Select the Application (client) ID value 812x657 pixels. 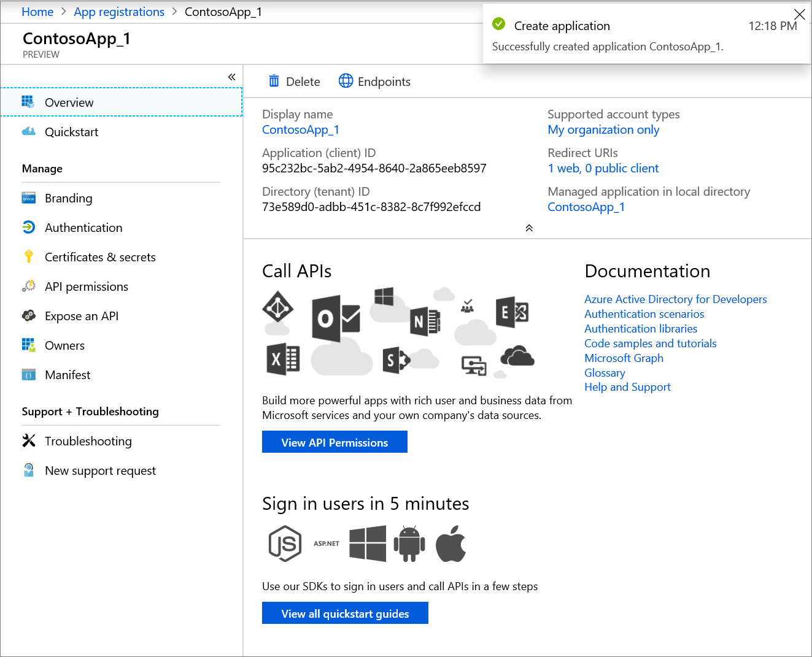tap(374, 168)
